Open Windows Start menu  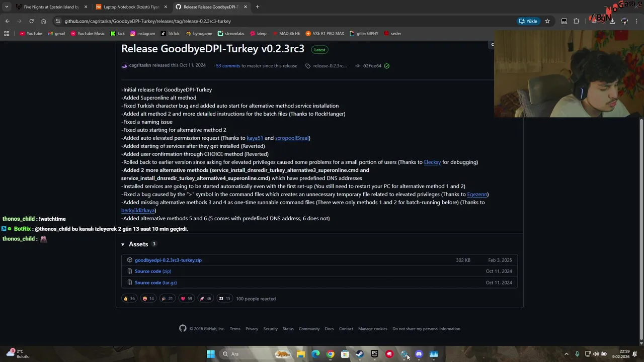211,354
